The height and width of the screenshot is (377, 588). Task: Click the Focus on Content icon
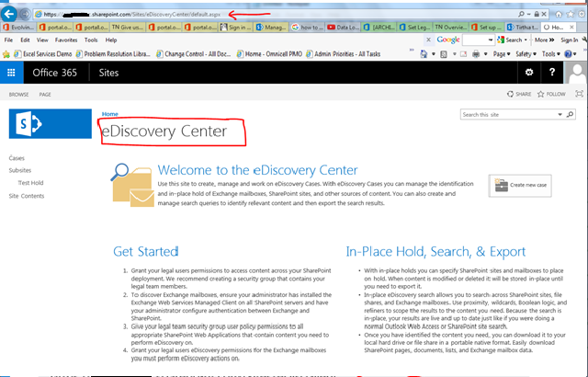tap(580, 94)
